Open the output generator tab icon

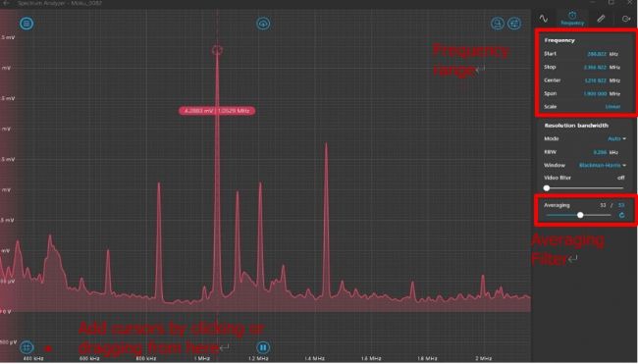(x=626, y=19)
